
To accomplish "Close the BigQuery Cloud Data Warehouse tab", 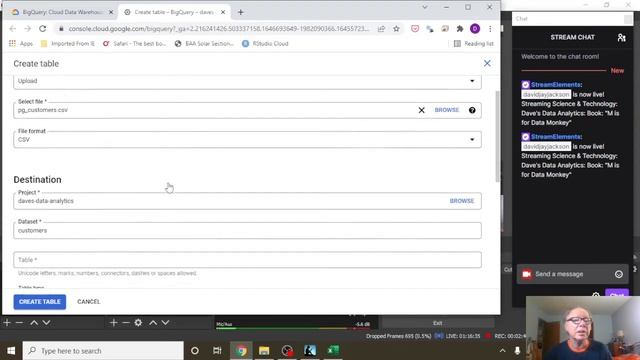I will [111, 12].
